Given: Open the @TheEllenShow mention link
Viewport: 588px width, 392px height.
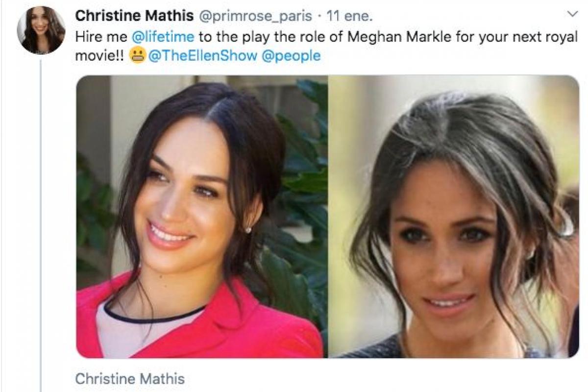Looking at the screenshot, I should pos(202,56).
